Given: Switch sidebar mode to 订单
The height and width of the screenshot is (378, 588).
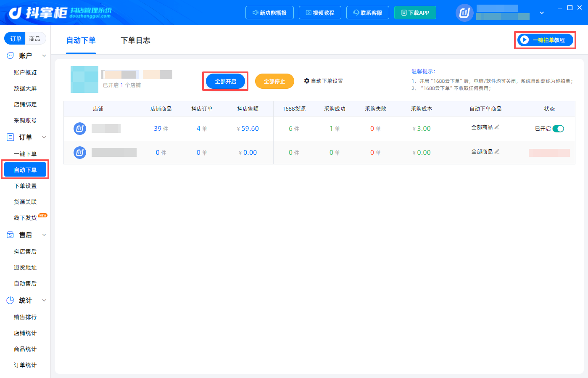Looking at the screenshot, I should (x=16, y=39).
